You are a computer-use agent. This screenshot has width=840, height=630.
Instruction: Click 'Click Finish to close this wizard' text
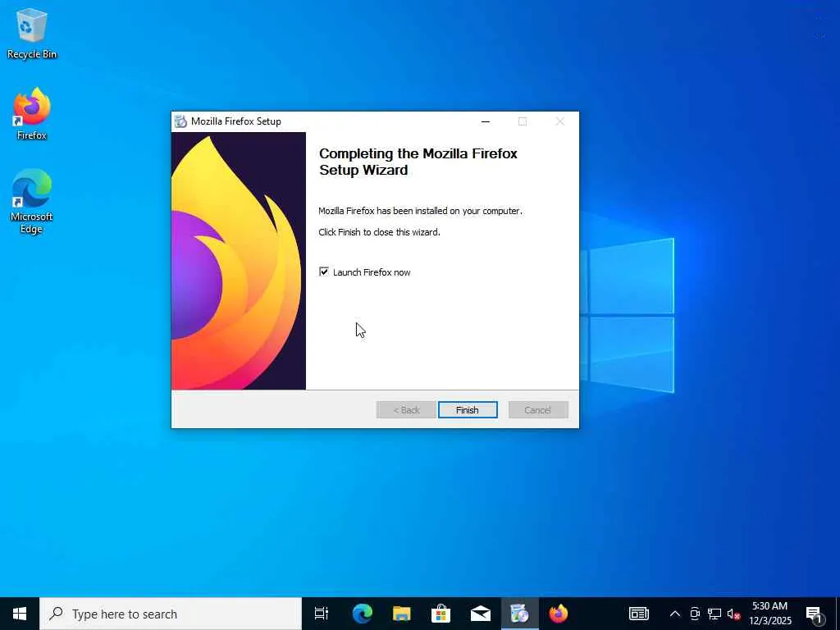coord(379,232)
